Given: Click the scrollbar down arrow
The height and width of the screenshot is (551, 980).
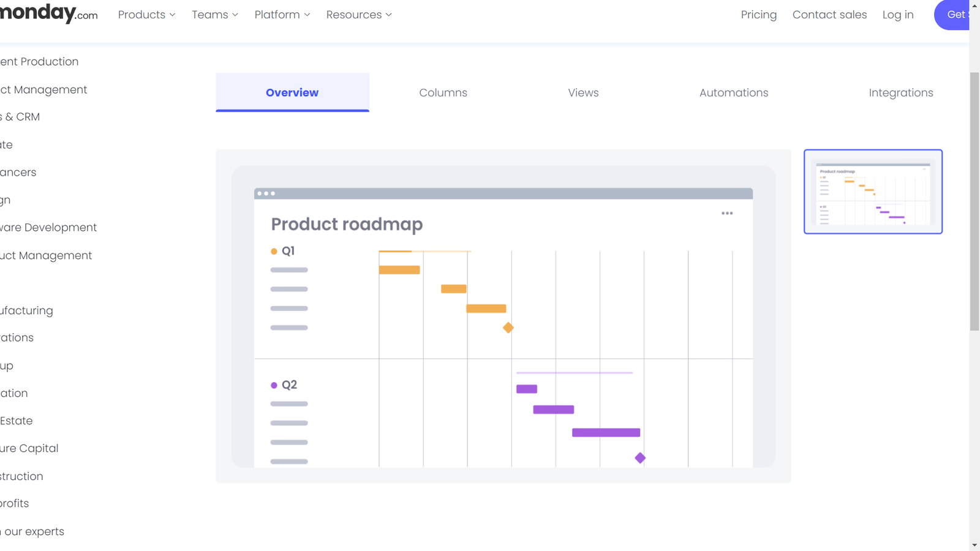Looking at the screenshot, I should [x=974, y=545].
